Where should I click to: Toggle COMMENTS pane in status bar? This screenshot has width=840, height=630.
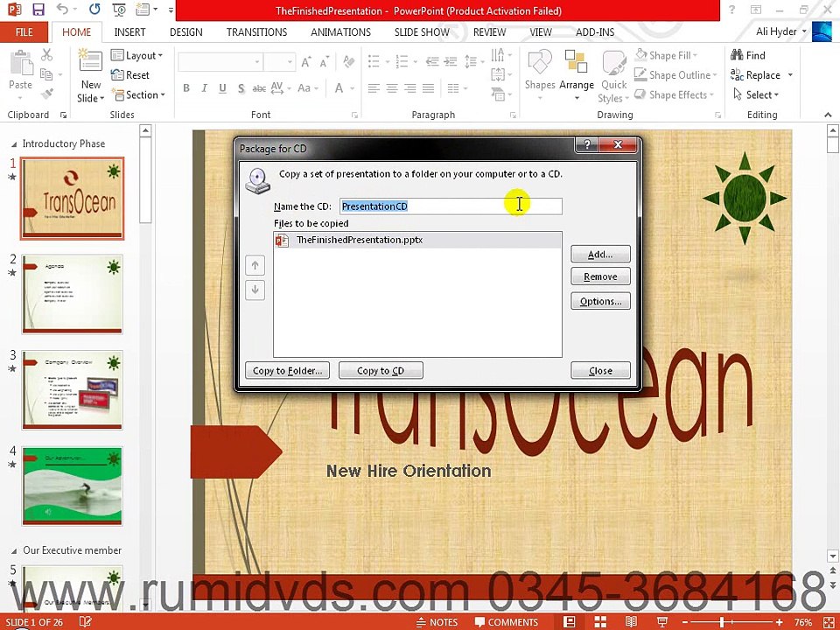[507, 622]
